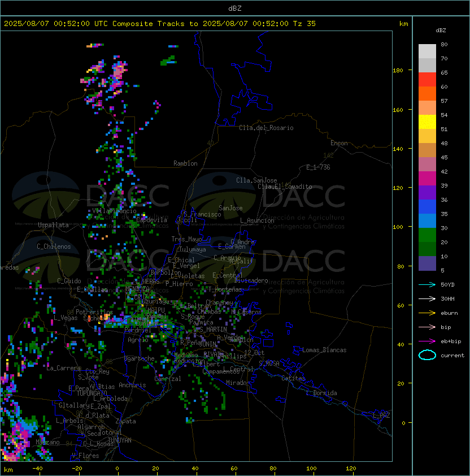The height and width of the screenshot is (476, 470).
Task: Click the Uspallata place label
Action: [53, 225]
